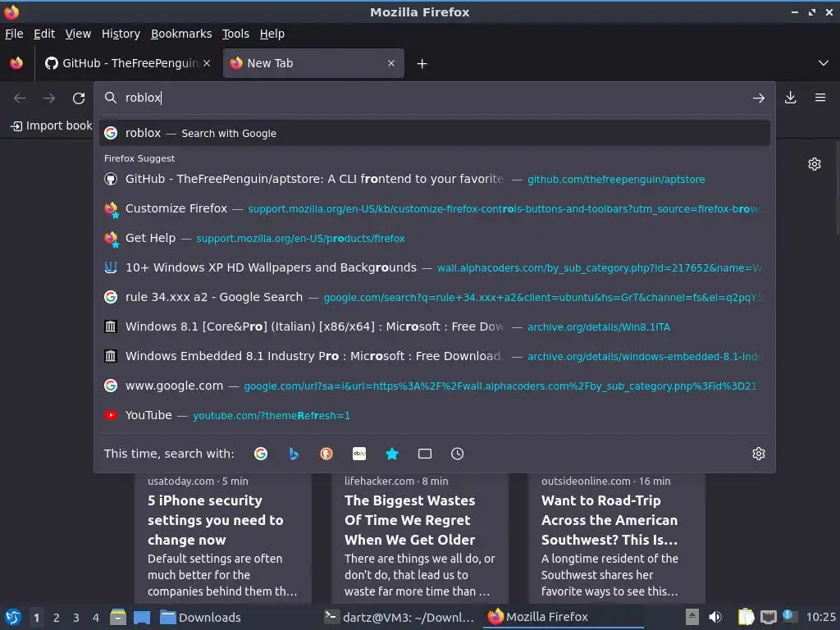Search this time with eBay icon

tap(359, 454)
